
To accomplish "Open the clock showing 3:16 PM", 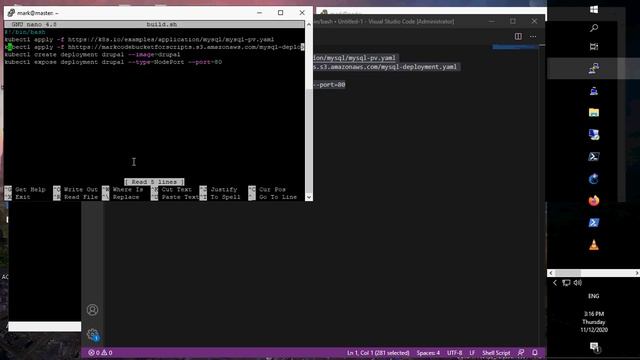I will 594,322.
